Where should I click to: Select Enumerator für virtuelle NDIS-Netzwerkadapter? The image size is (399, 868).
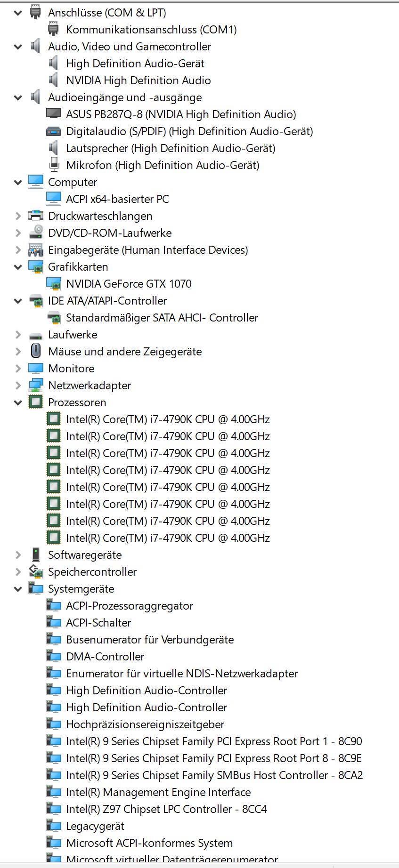(x=182, y=674)
